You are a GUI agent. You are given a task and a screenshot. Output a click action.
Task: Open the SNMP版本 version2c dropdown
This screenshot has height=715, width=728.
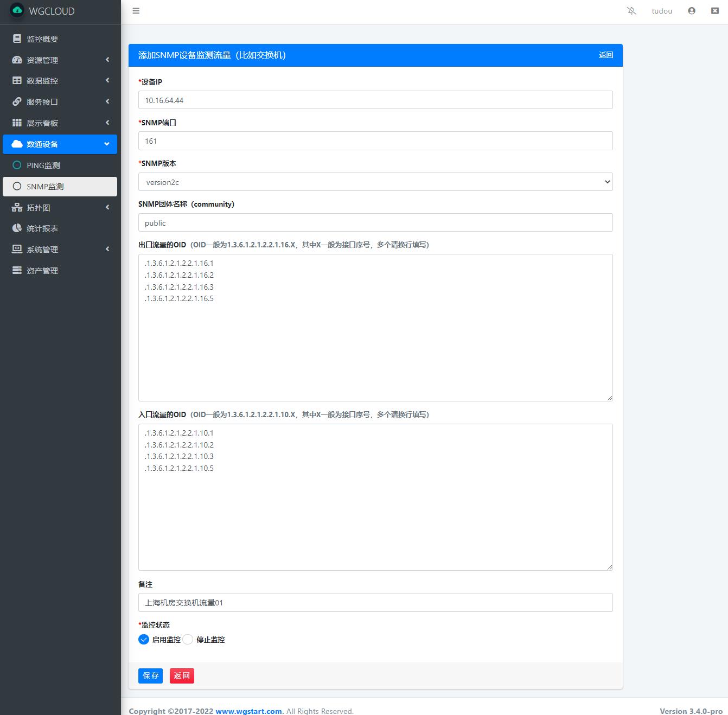coord(375,182)
